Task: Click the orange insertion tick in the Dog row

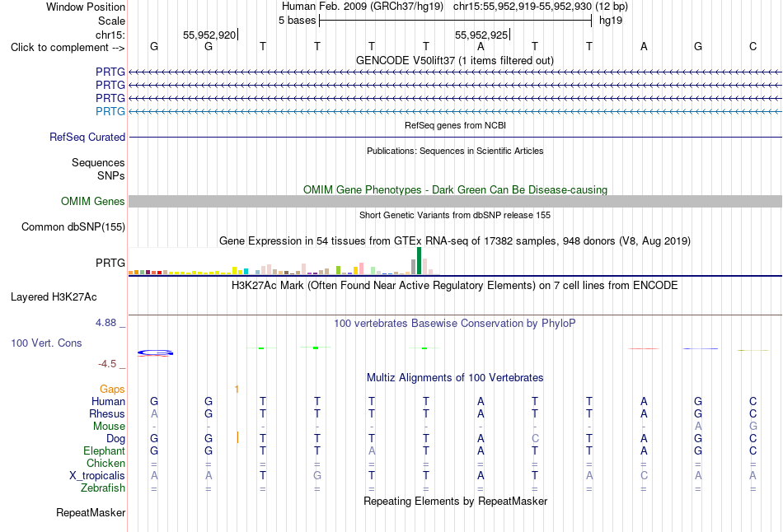Action: (237, 437)
